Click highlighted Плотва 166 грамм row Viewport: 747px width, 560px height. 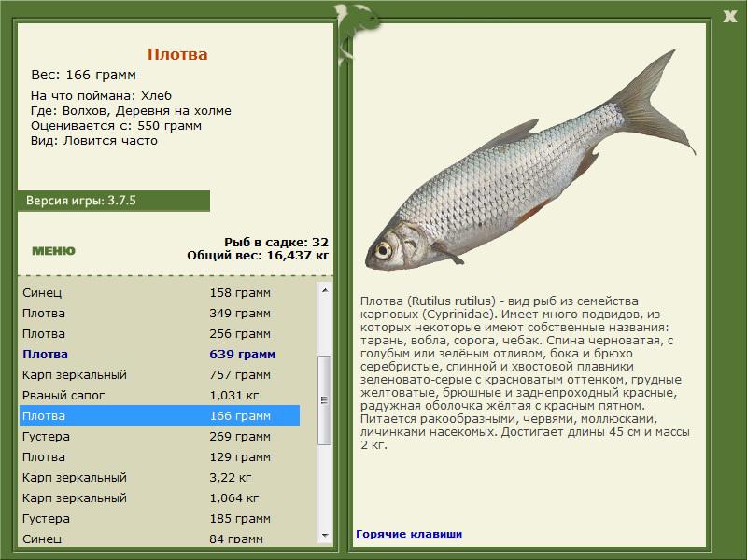click(x=159, y=415)
